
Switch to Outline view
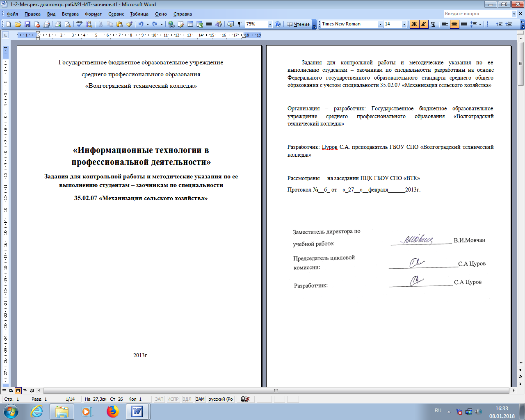point(25,390)
